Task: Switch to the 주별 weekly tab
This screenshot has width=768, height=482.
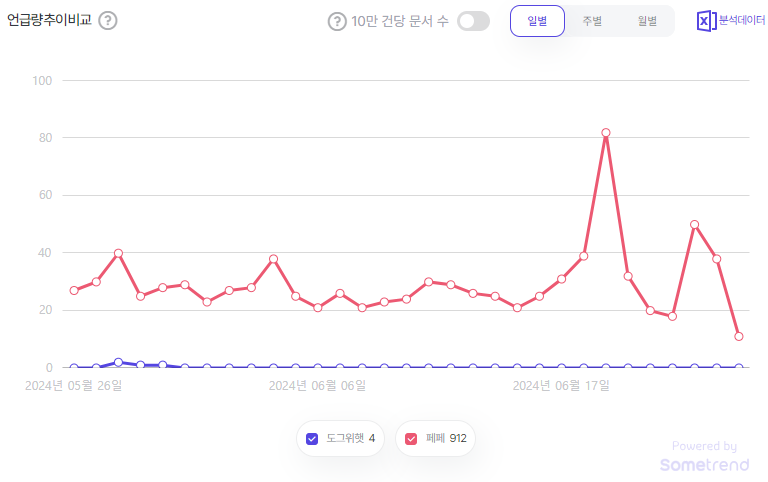Action: (x=592, y=21)
